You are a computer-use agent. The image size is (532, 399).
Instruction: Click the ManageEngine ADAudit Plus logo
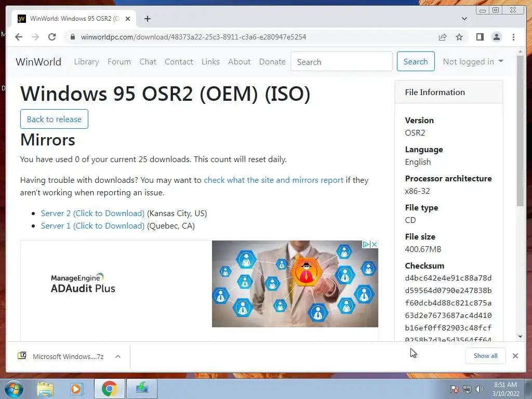point(83,283)
